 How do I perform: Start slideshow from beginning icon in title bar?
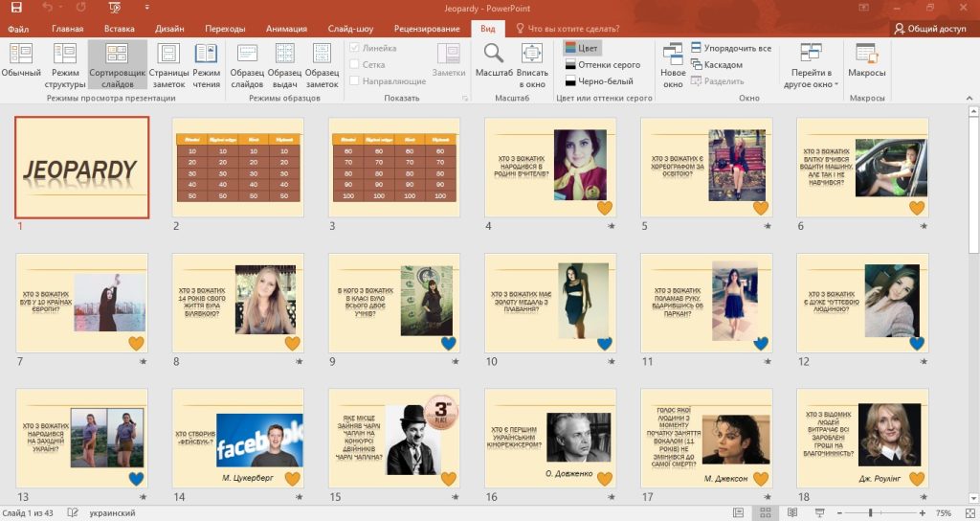pyautogui.click(x=115, y=8)
